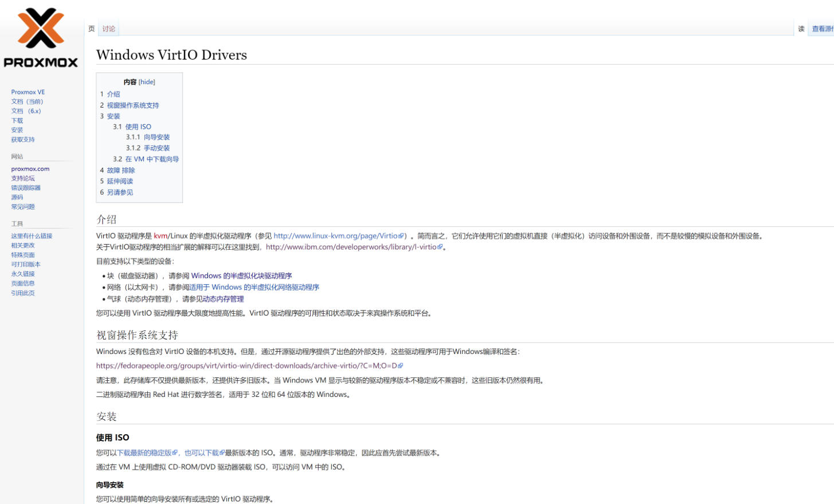Open Windows 的半虚拟化块驱动程序 link

[x=241, y=276]
